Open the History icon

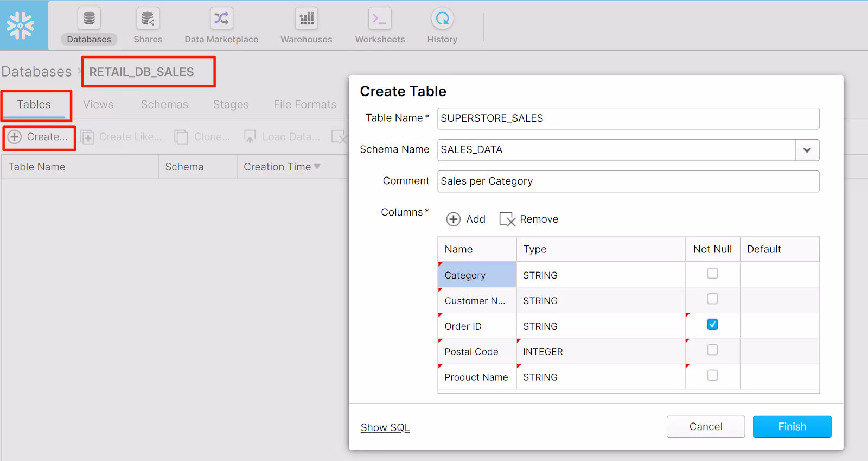tap(442, 18)
